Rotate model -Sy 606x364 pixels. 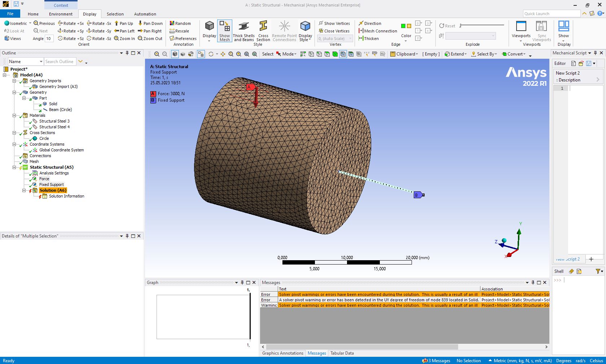pos(99,31)
